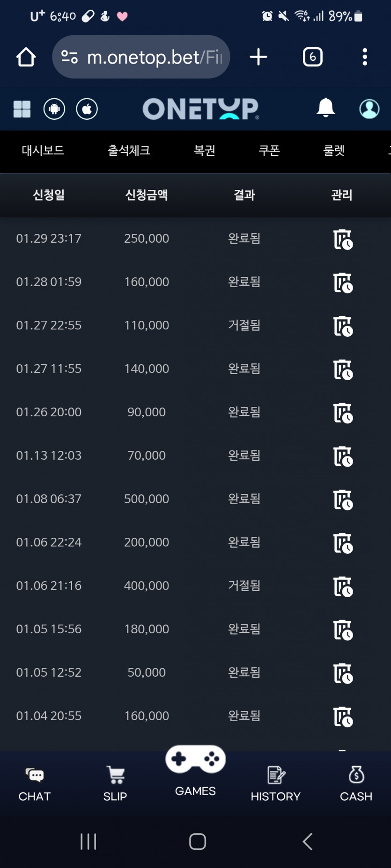Tap the Android app download icon

click(x=54, y=109)
